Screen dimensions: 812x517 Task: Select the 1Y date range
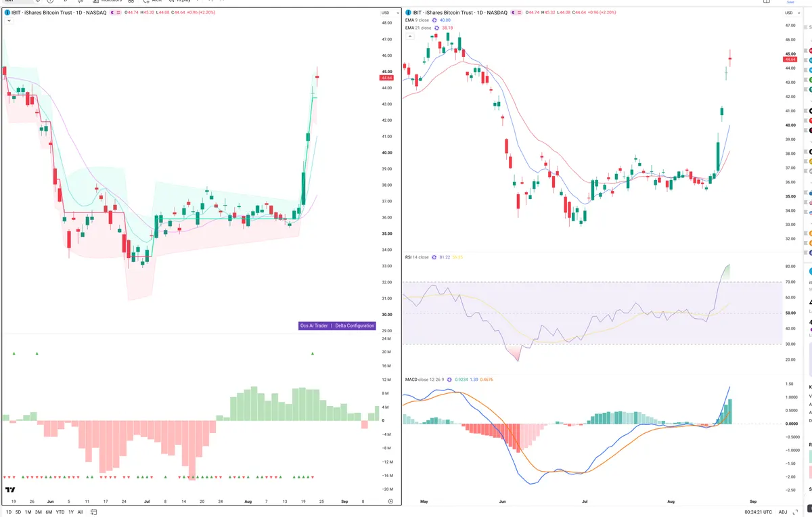(x=70, y=512)
